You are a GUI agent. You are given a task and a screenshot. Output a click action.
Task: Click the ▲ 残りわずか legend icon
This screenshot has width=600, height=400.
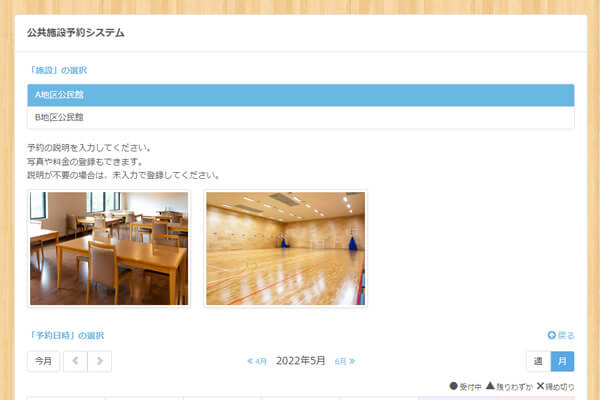[x=490, y=387]
